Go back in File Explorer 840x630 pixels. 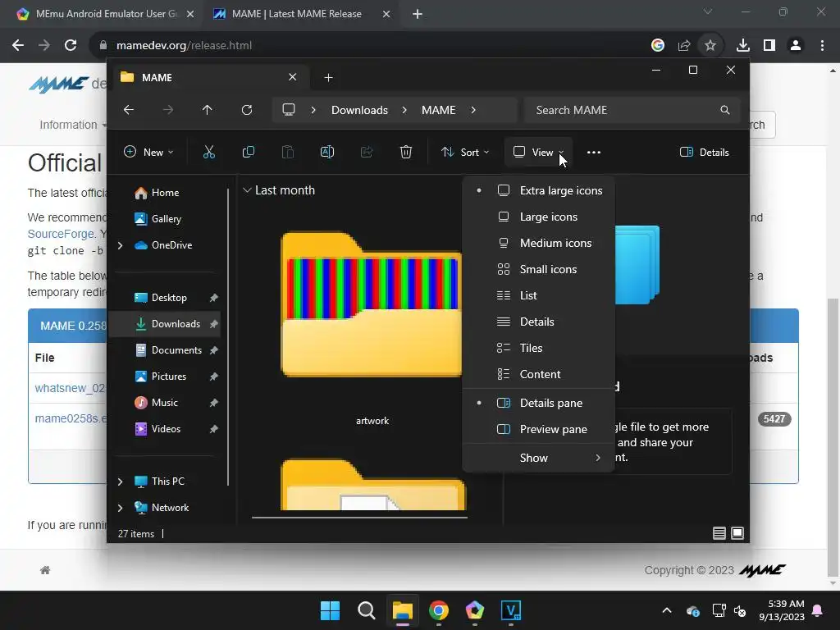click(129, 110)
